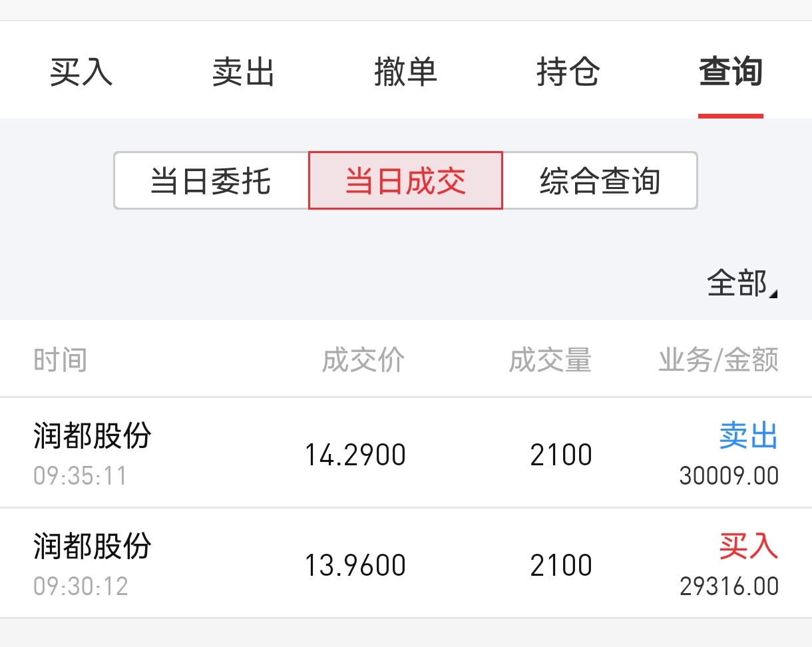Screen dimensions: 812x647
Task: Switch to the 卖出 tab
Action: click(x=244, y=72)
